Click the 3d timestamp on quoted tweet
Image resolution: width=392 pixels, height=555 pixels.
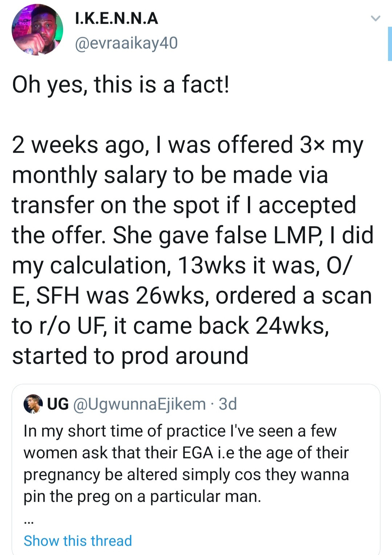click(228, 404)
